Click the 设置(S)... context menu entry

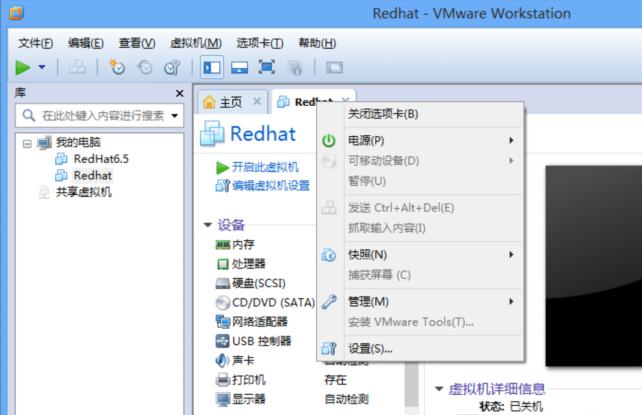click(370, 349)
